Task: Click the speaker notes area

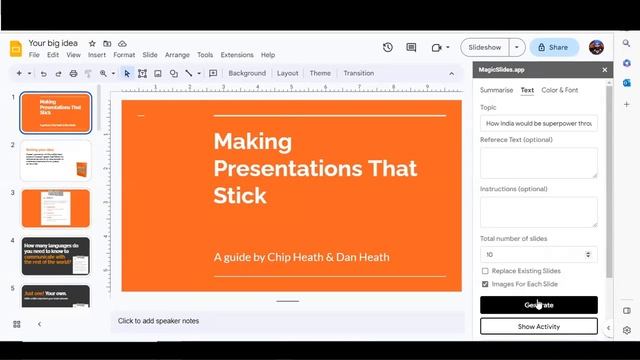Action: point(287,321)
